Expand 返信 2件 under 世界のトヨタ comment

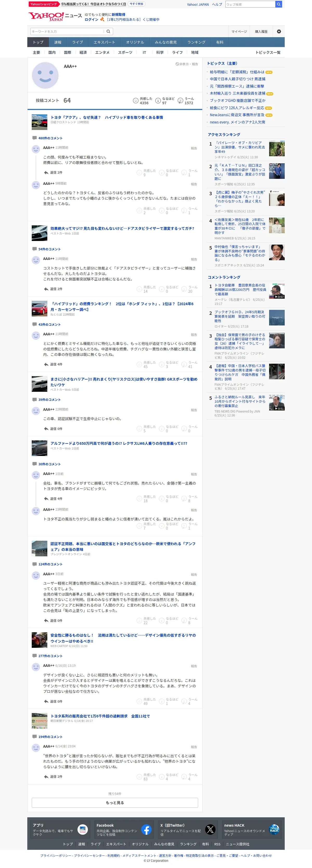pyautogui.click(x=53, y=777)
